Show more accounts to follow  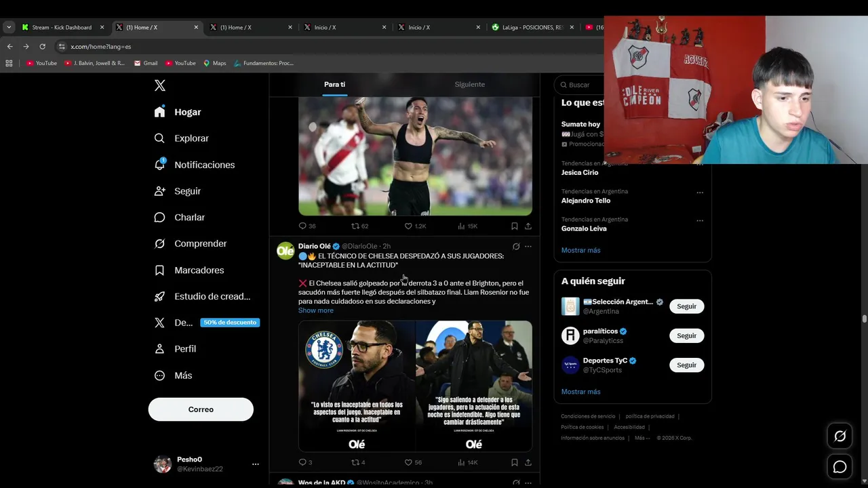point(580,392)
